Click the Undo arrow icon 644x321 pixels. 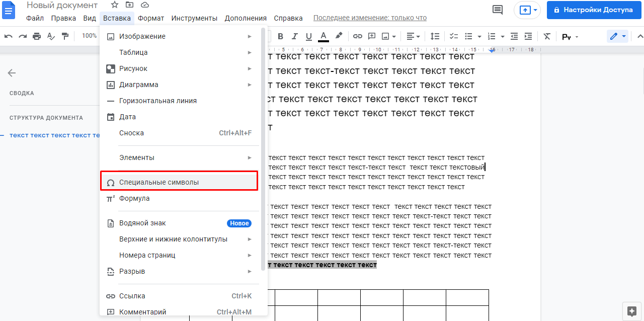point(9,36)
